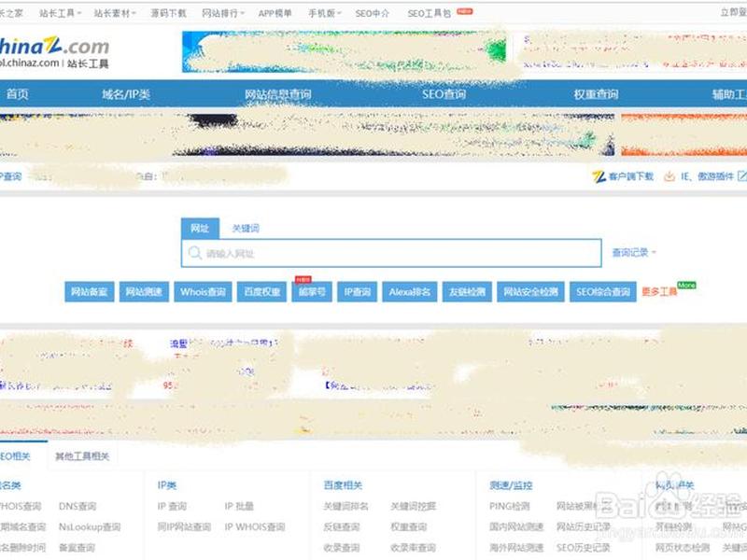Click the 备案查询 link
747x560 pixels.
click(x=77, y=548)
